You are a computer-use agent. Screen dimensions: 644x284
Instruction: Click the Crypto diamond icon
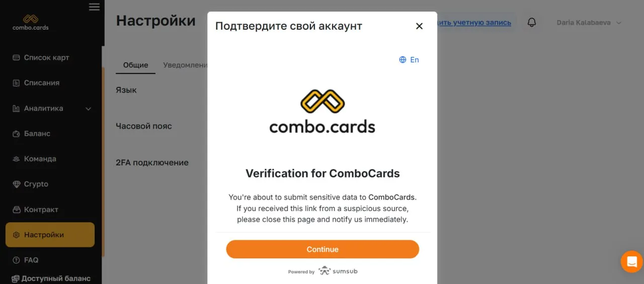click(x=16, y=184)
